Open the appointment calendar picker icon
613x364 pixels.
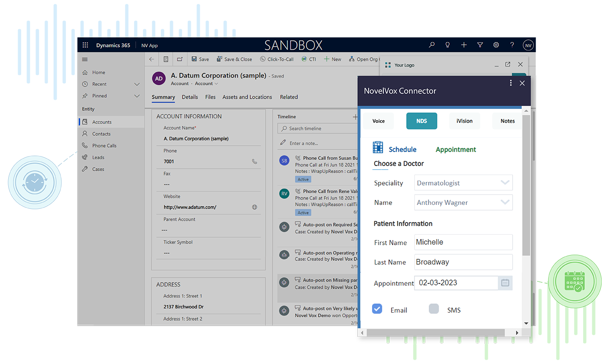point(505,283)
